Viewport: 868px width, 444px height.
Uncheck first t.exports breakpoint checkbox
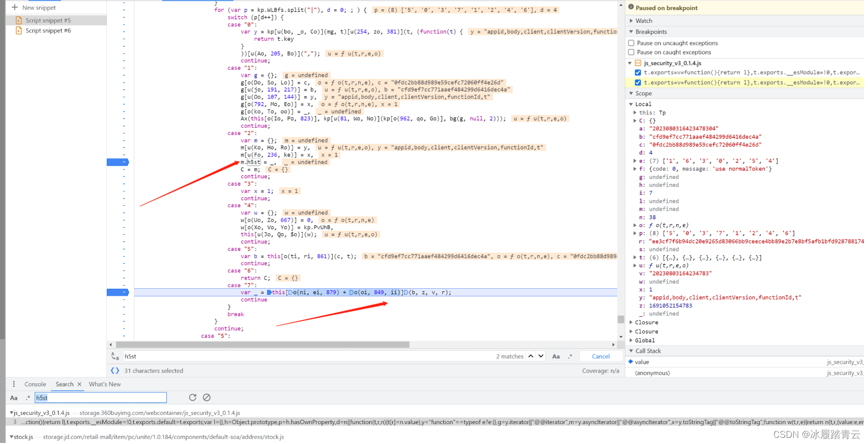[x=638, y=73]
